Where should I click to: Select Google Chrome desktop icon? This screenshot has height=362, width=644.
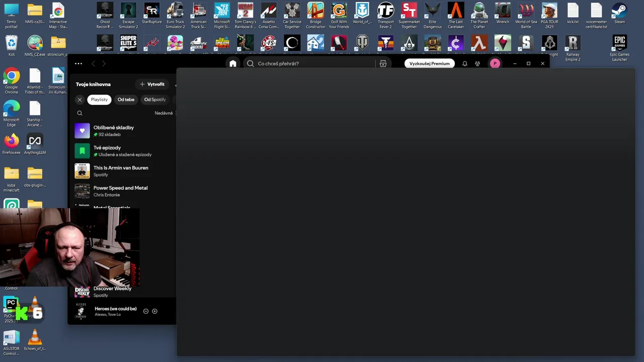[x=12, y=81]
